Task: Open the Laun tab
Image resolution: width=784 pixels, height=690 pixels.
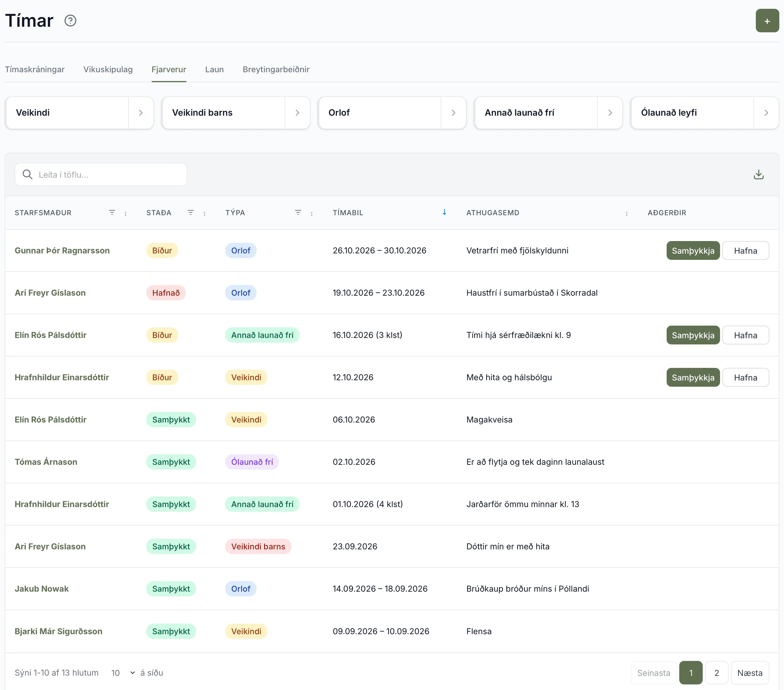Action: coord(214,70)
